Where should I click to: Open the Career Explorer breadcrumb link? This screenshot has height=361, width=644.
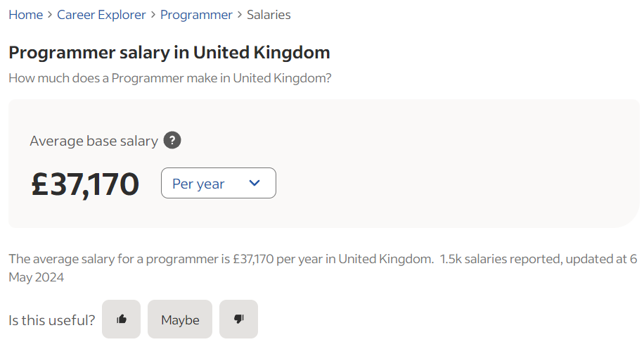101,15
